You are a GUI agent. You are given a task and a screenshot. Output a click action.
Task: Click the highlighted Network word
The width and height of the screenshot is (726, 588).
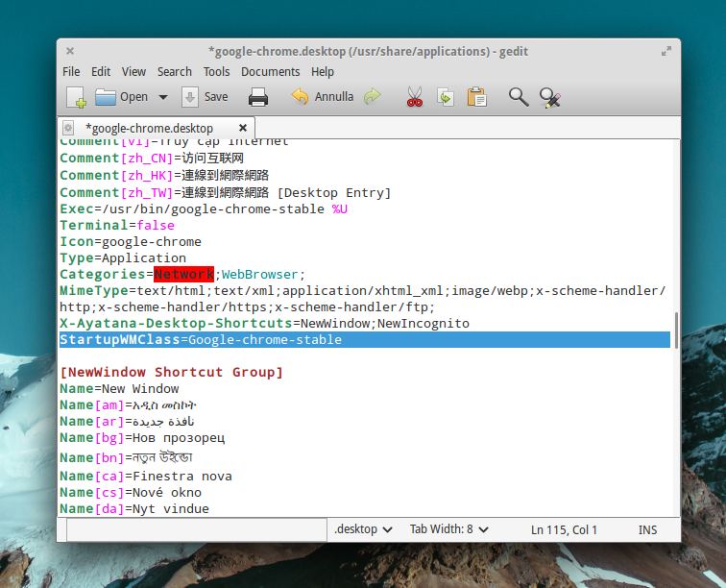click(x=183, y=275)
